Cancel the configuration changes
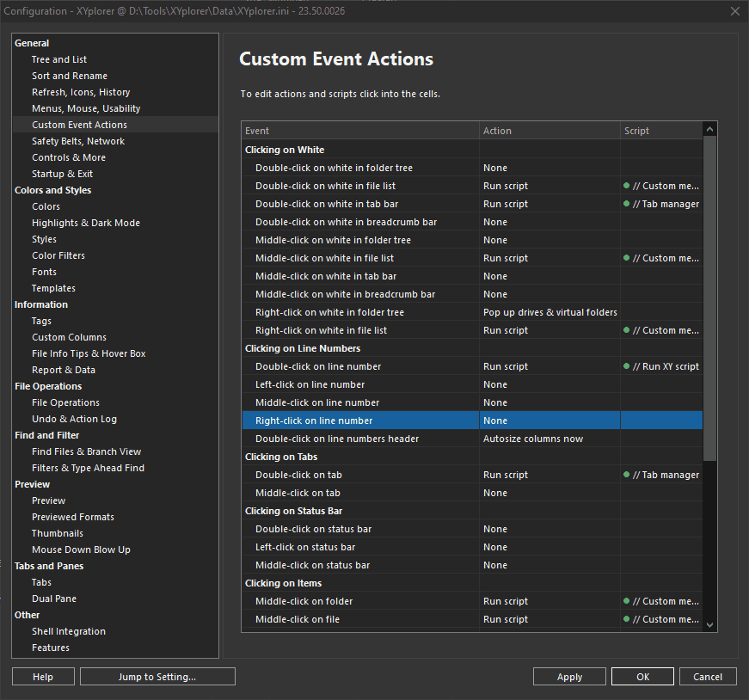The height and width of the screenshot is (700, 749). [x=709, y=677]
